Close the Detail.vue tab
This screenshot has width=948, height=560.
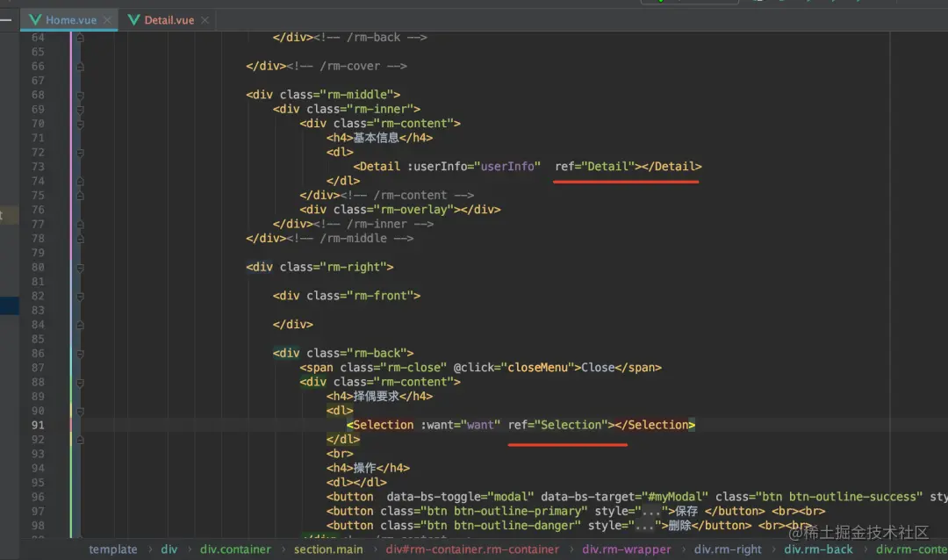pos(205,20)
